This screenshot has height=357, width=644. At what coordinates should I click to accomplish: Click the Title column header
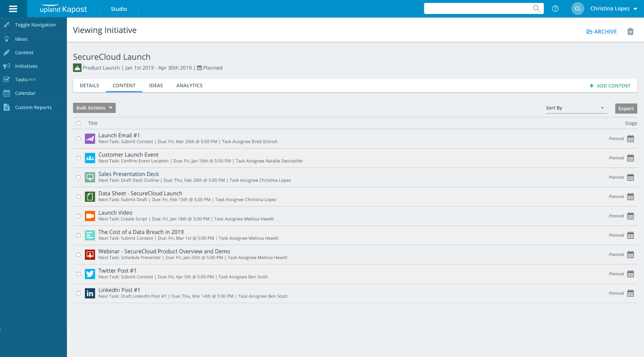[93, 123]
